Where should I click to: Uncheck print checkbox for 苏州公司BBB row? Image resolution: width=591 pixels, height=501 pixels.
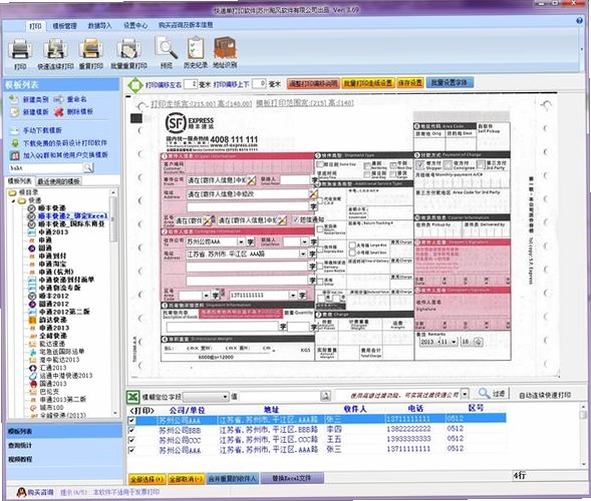[132, 430]
